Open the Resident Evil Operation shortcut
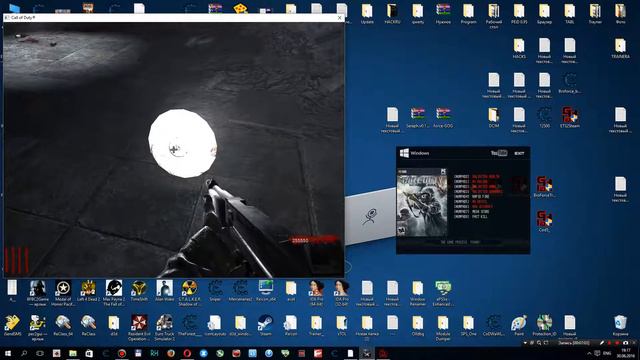 (139, 327)
